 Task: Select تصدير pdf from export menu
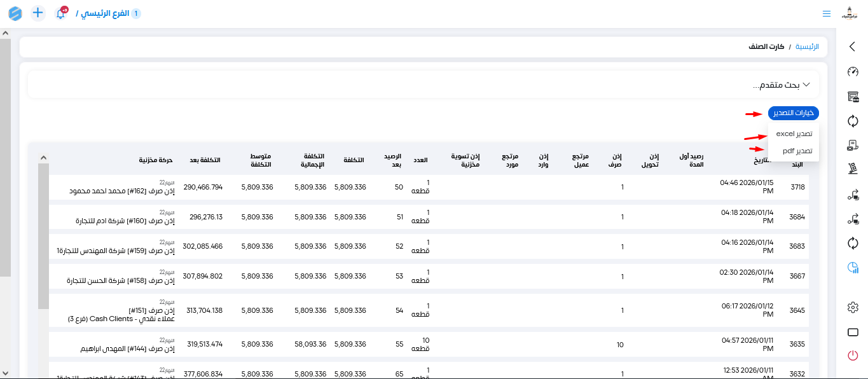[x=797, y=151]
